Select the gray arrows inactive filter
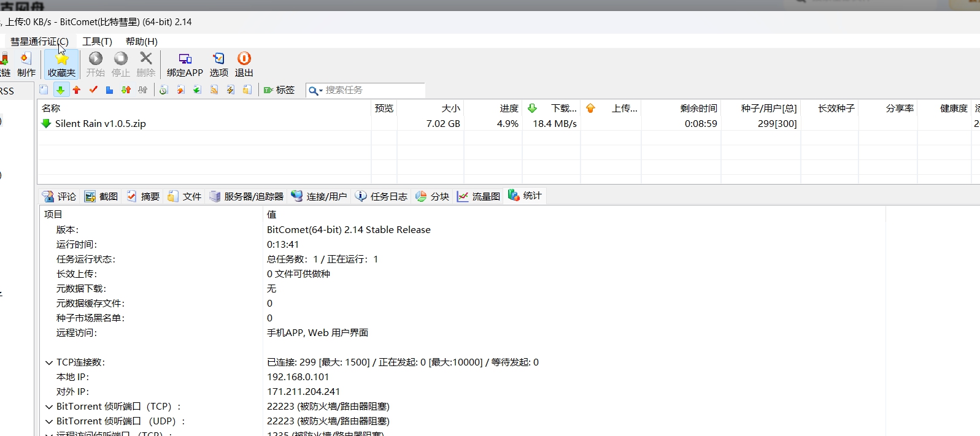This screenshot has width=980, height=436. tap(142, 90)
